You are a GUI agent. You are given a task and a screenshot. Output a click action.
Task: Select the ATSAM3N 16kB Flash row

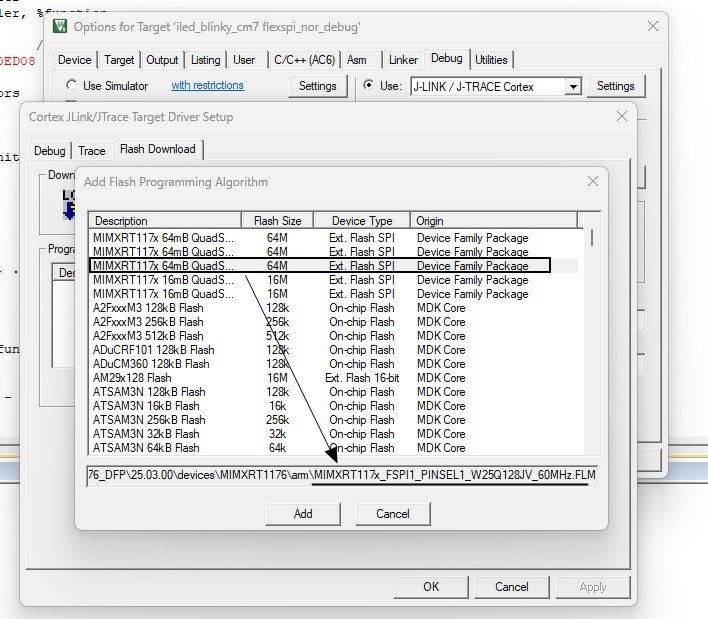click(333, 406)
